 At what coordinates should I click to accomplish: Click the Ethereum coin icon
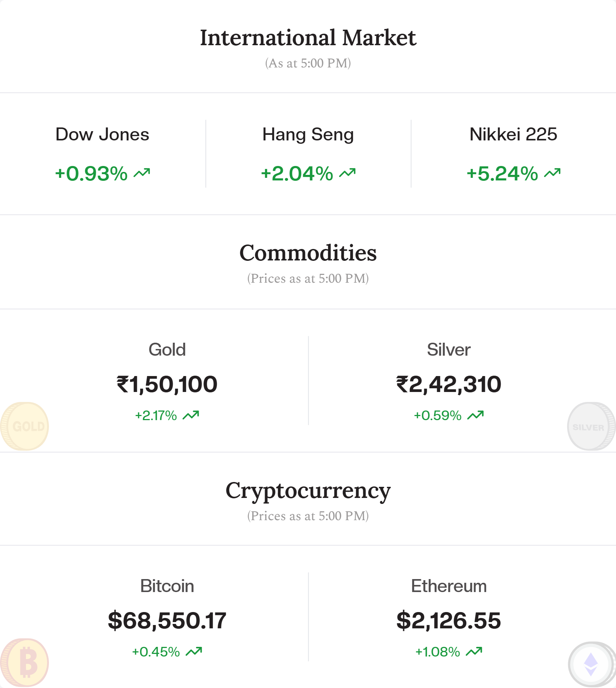[590, 664]
